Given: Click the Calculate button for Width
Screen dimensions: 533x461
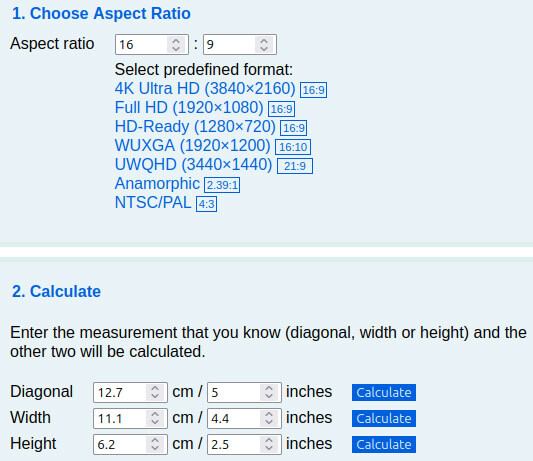Looking at the screenshot, I should 384,419.
